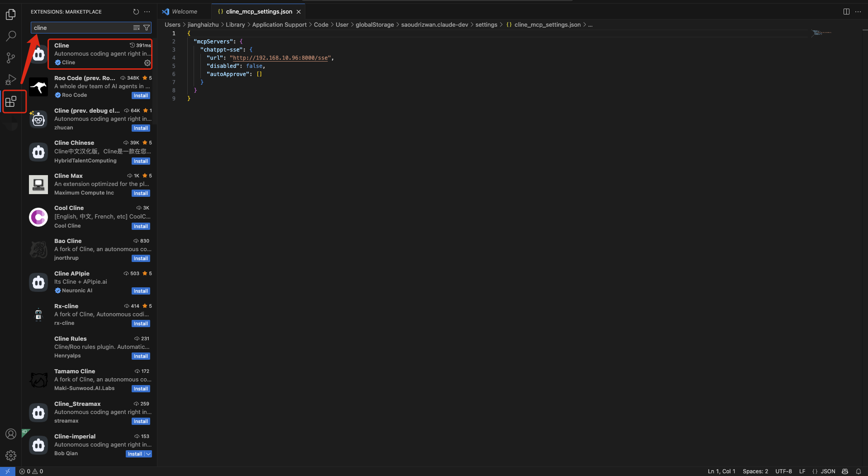Open the Source Control view
The height and width of the screenshot is (476, 868).
11,58
